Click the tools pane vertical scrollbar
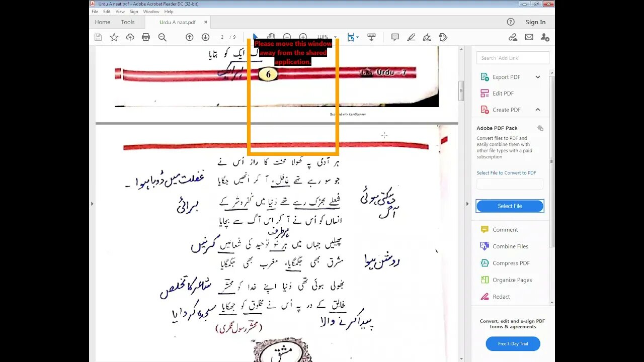The width and height of the screenshot is (644, 362). [552, 161]
